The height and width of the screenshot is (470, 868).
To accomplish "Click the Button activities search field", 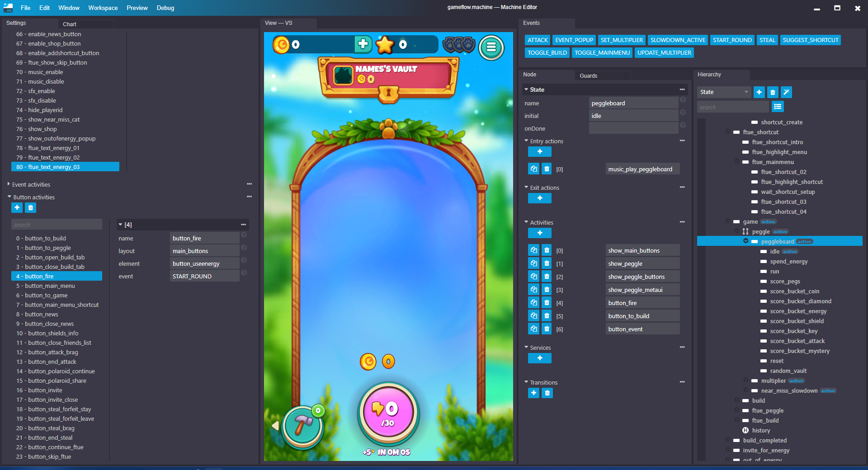I will [x=57, y=225].
